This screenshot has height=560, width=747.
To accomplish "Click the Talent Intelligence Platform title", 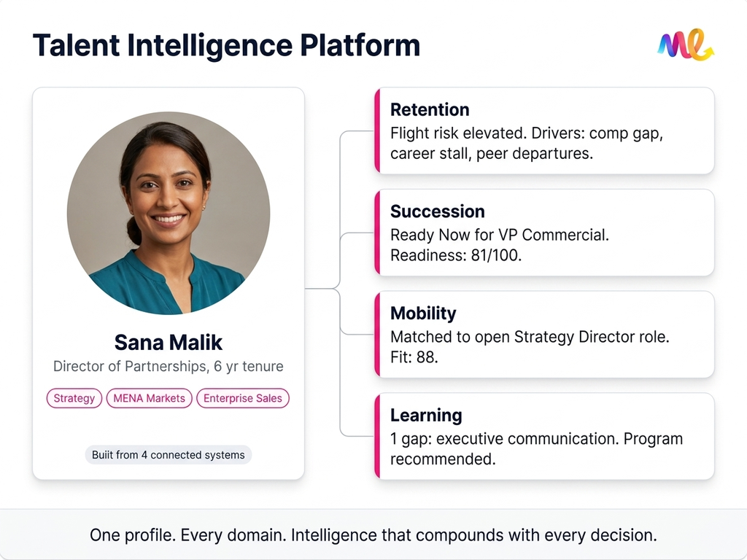I will pos(226,45).
